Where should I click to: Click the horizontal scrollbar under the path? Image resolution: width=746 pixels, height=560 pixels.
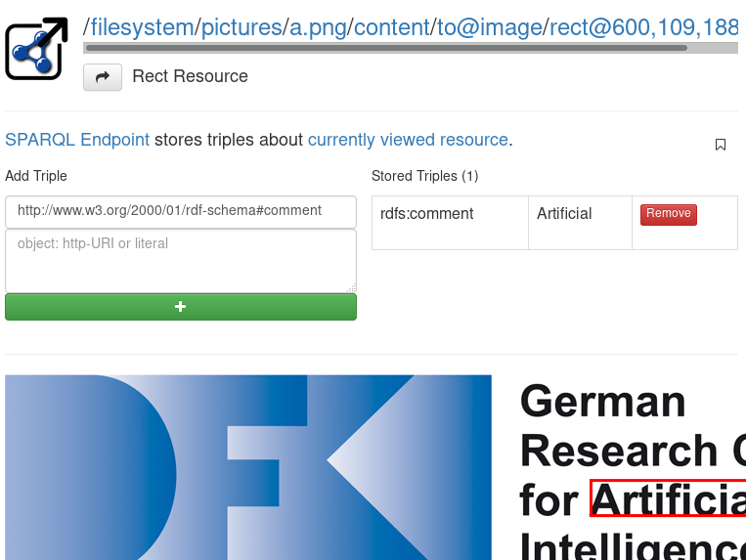[x=386, y=48]
